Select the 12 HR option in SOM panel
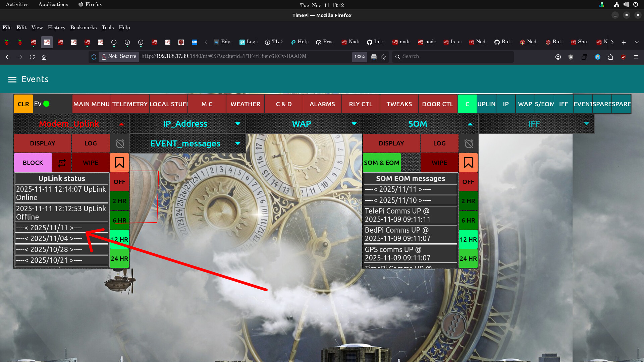644x362 pixels. [x=468, y=239]
